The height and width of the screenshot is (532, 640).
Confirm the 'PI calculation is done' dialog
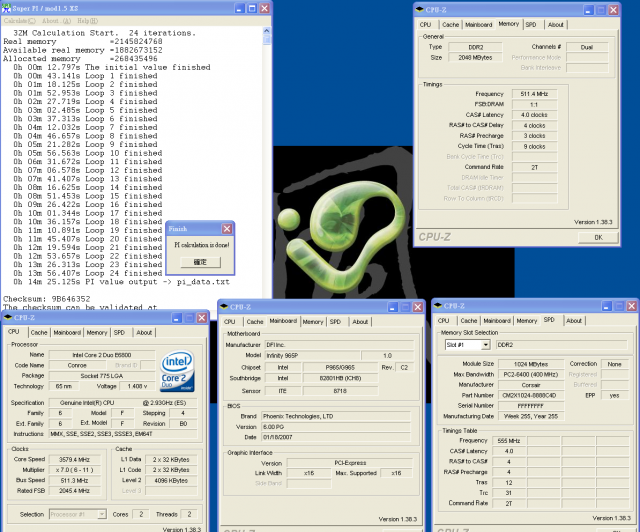click(200, 262)
